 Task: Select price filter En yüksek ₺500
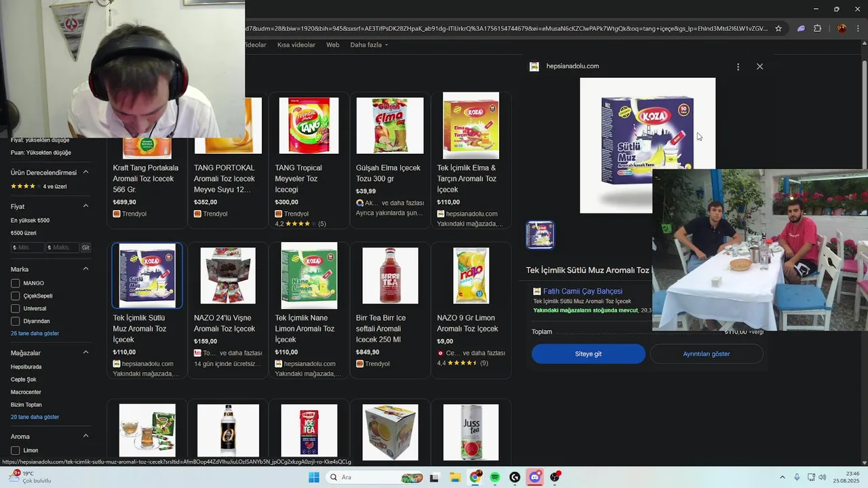(x=30, y=220)
